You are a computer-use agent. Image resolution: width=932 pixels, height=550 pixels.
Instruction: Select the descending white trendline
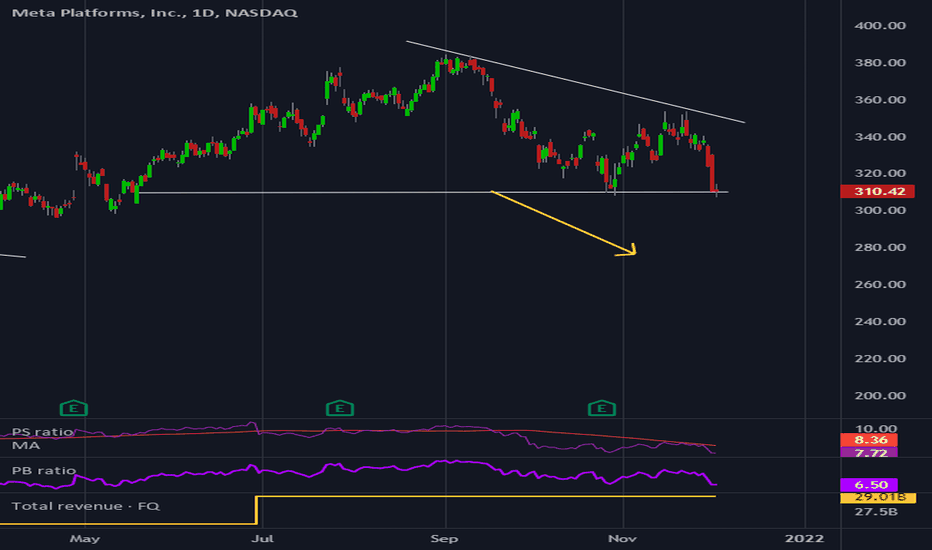[575, 82]
